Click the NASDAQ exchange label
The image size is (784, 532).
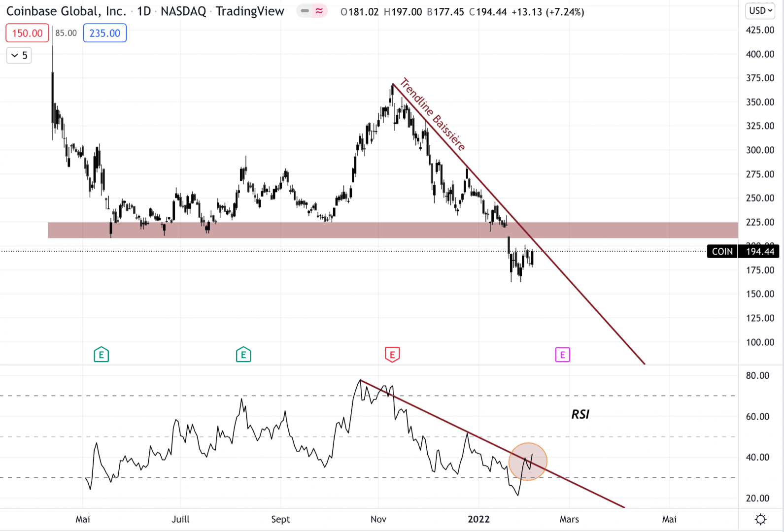(x=183, y=11)
